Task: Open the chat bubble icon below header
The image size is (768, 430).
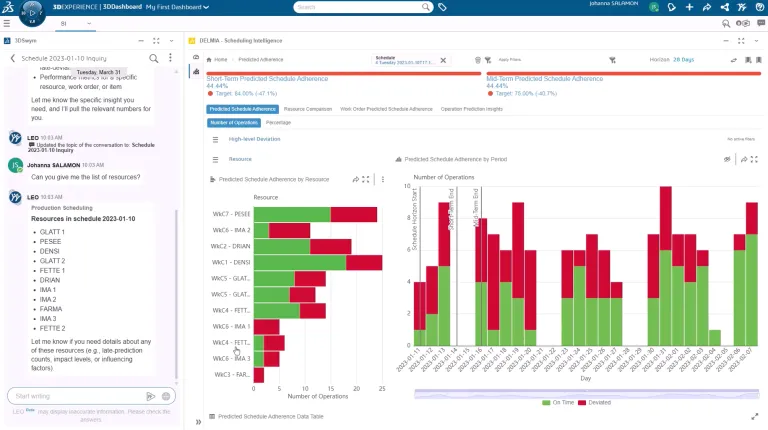Action: point(761,24)
